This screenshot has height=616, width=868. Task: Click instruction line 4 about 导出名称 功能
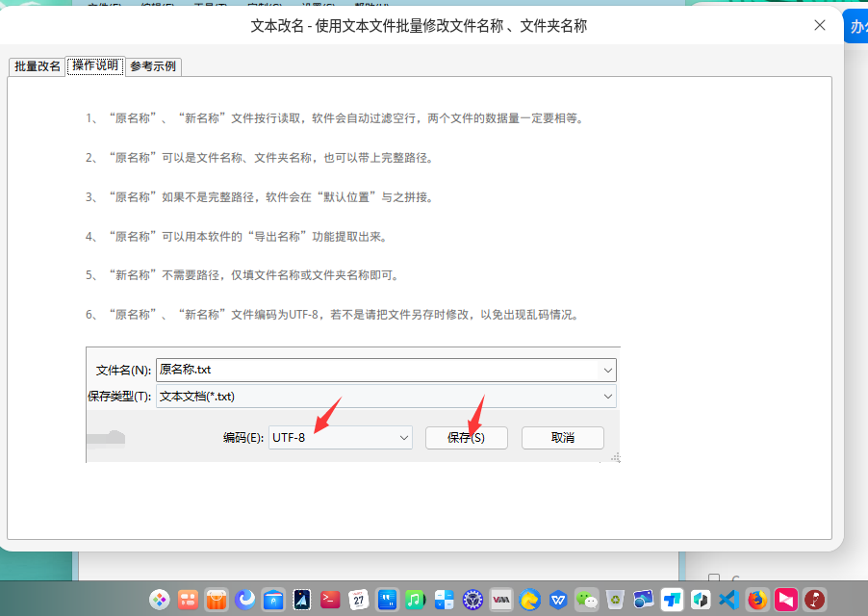point(237,237)
